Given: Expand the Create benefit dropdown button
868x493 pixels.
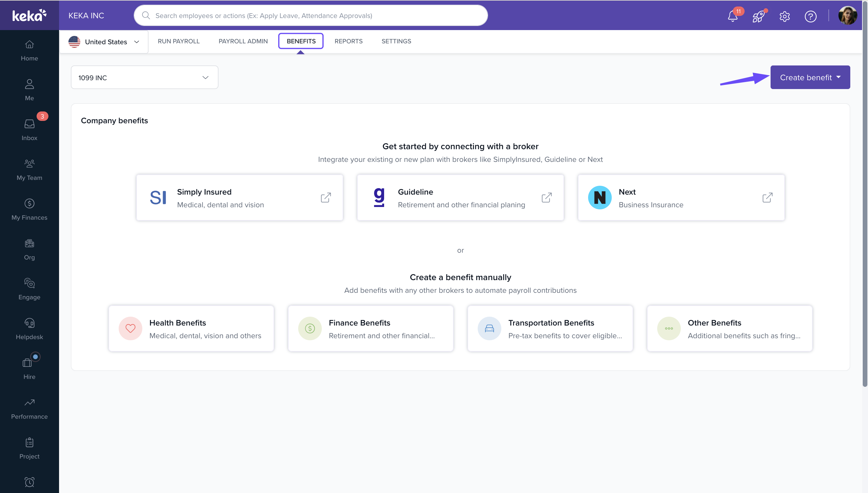Looking at the screenshot, I should [x=810, y=78].
